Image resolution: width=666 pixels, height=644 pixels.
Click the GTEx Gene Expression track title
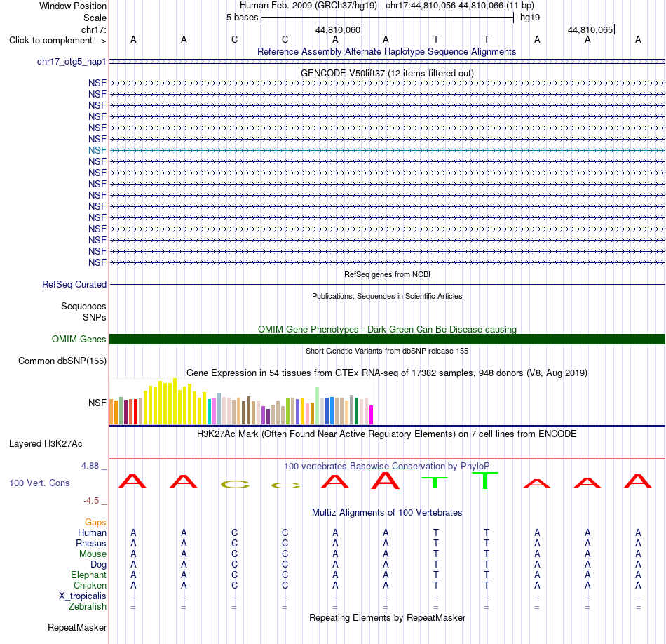(387, 373)
